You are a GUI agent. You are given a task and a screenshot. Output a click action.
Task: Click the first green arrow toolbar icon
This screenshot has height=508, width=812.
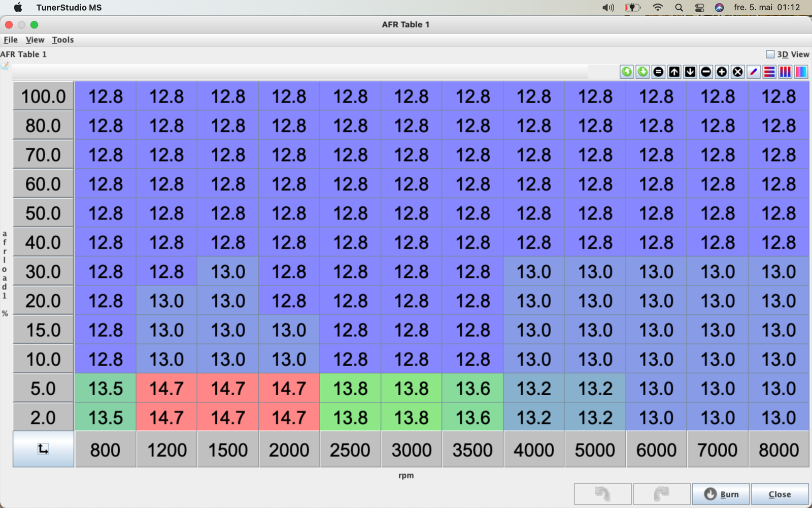(x=627, y=72)
